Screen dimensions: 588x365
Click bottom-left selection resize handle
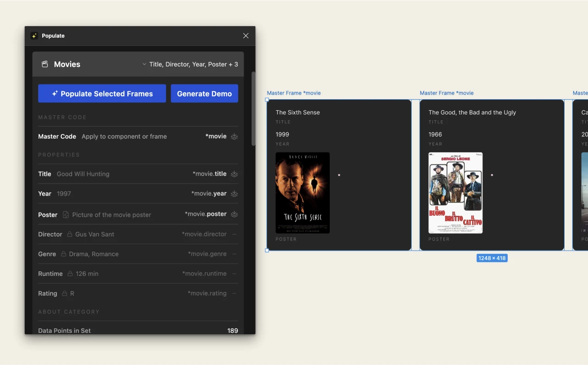pos(267,250)
